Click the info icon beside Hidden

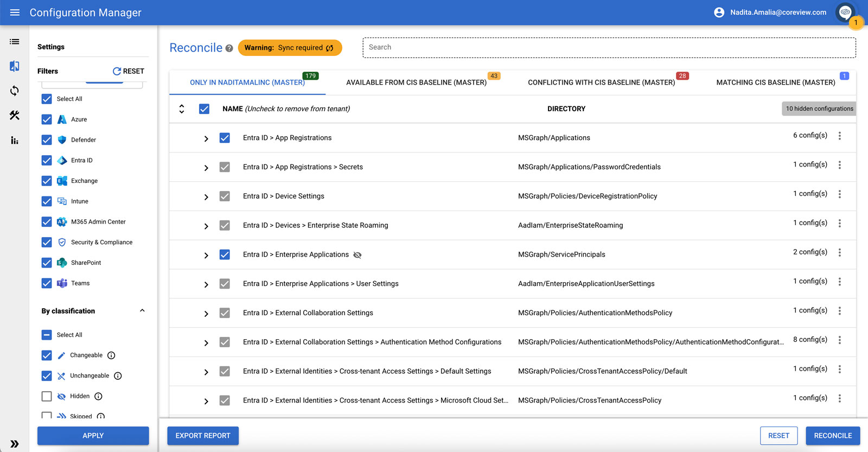click(98, 397)
